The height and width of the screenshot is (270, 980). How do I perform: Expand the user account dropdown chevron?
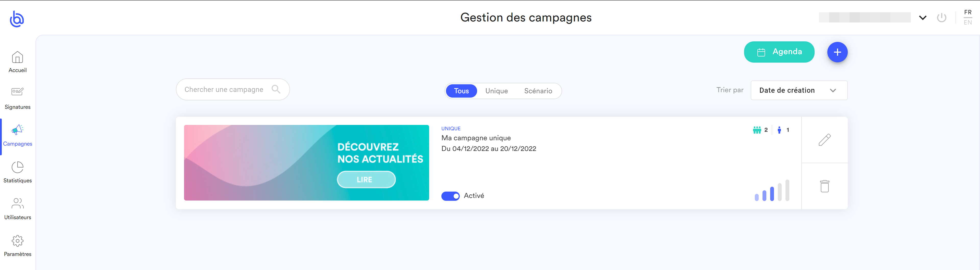click(x=923, y=18)
